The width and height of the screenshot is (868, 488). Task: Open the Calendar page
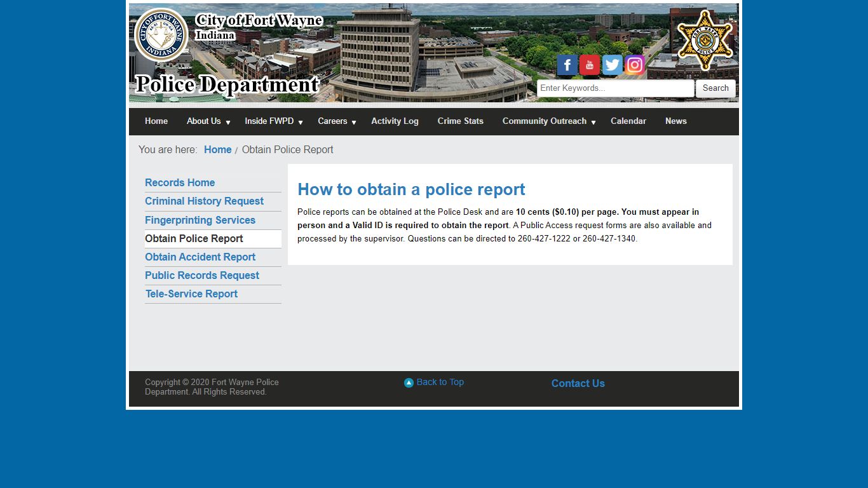628,121
